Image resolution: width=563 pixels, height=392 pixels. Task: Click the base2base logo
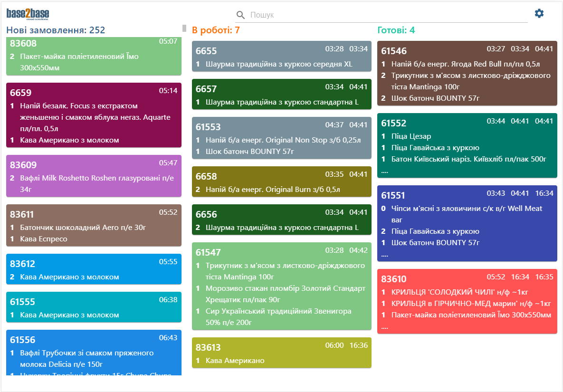click(28, 14)
